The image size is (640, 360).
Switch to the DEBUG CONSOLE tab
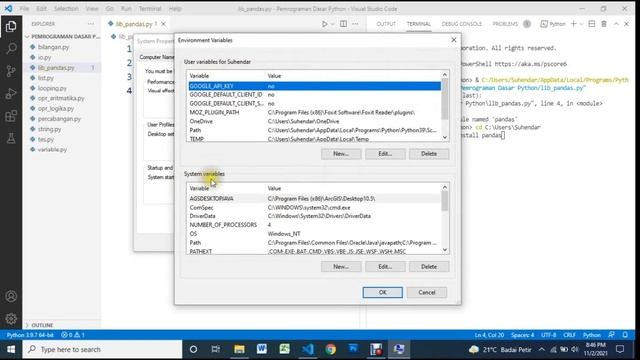pyautogui.click(x=462, y=24)
